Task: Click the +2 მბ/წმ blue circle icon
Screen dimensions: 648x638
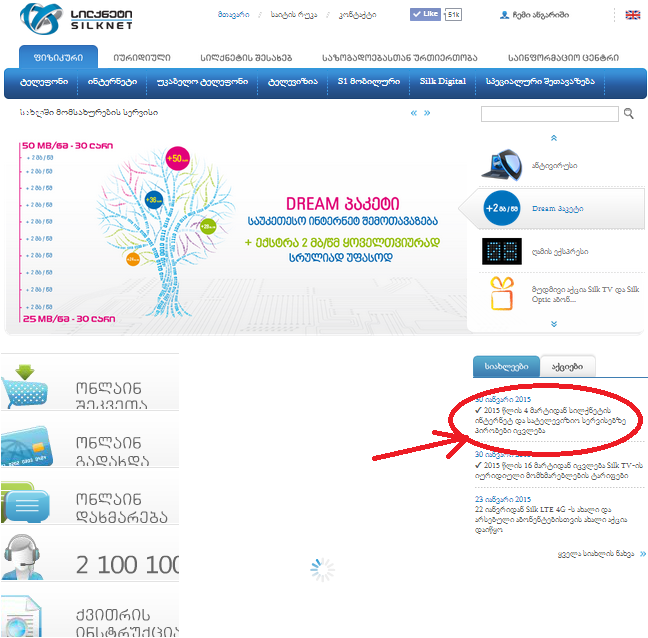Action: (502, 208)
